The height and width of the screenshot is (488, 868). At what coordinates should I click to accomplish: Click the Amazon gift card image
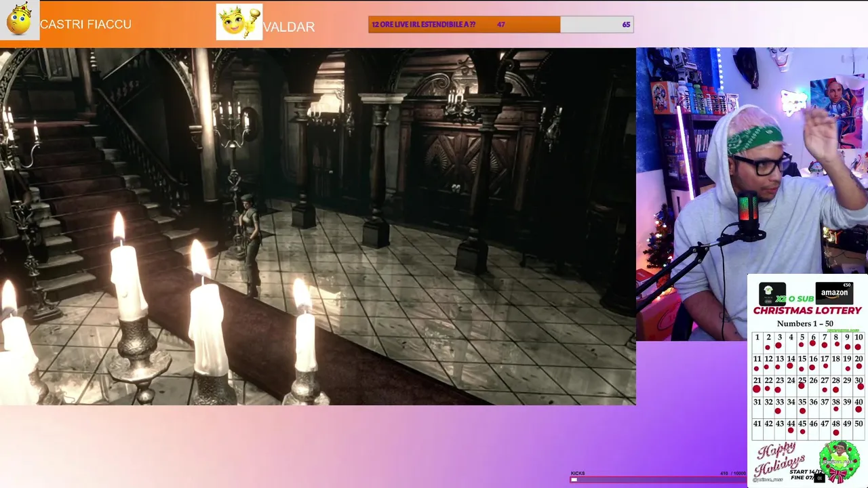point(834,293)
